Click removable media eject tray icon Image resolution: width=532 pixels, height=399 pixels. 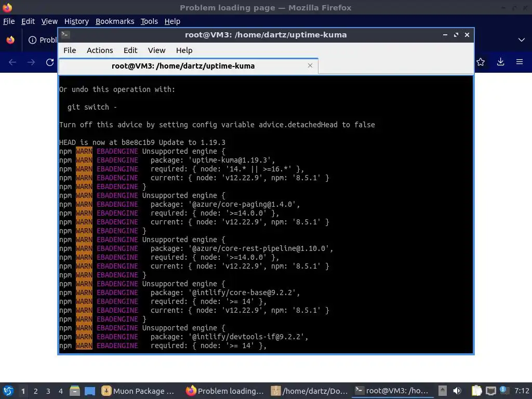(x=443, y=391)
